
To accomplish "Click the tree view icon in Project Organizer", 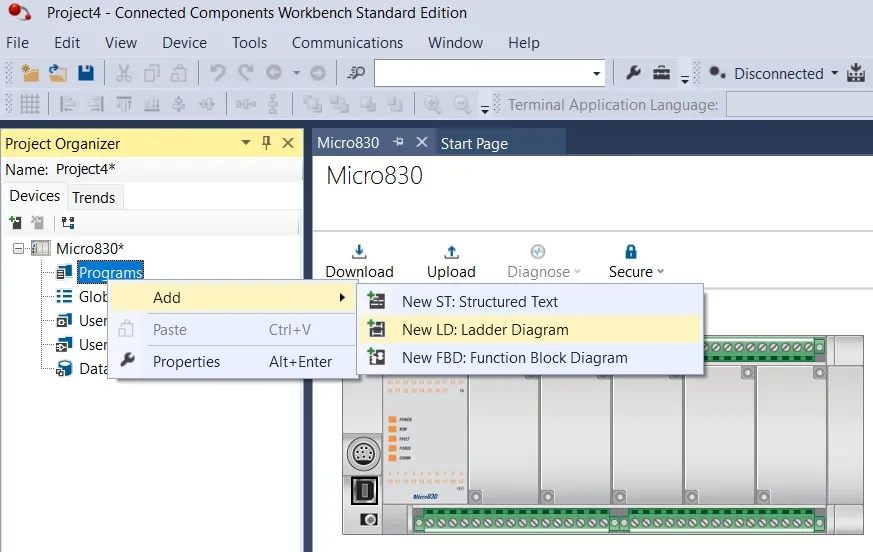I will point(68,223).
